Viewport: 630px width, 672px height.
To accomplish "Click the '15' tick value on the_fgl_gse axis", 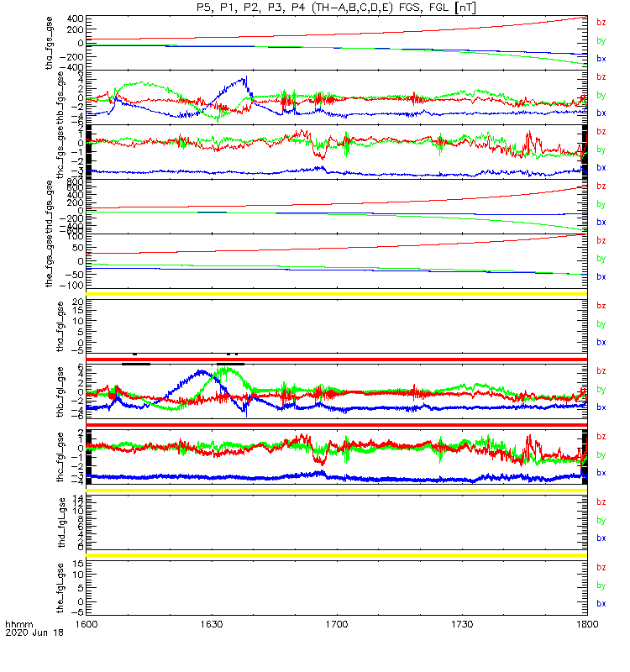I will [x=78, y=564].
